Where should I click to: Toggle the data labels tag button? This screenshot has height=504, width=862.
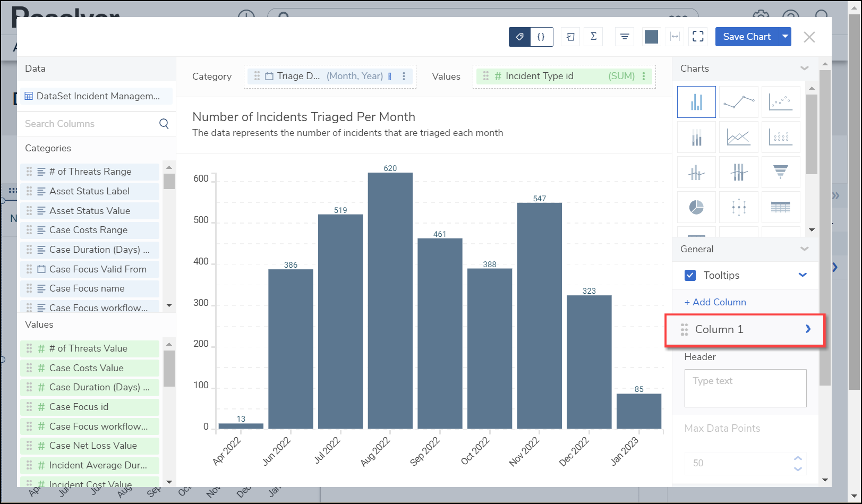pyautogui.click(x=520, y=37)
